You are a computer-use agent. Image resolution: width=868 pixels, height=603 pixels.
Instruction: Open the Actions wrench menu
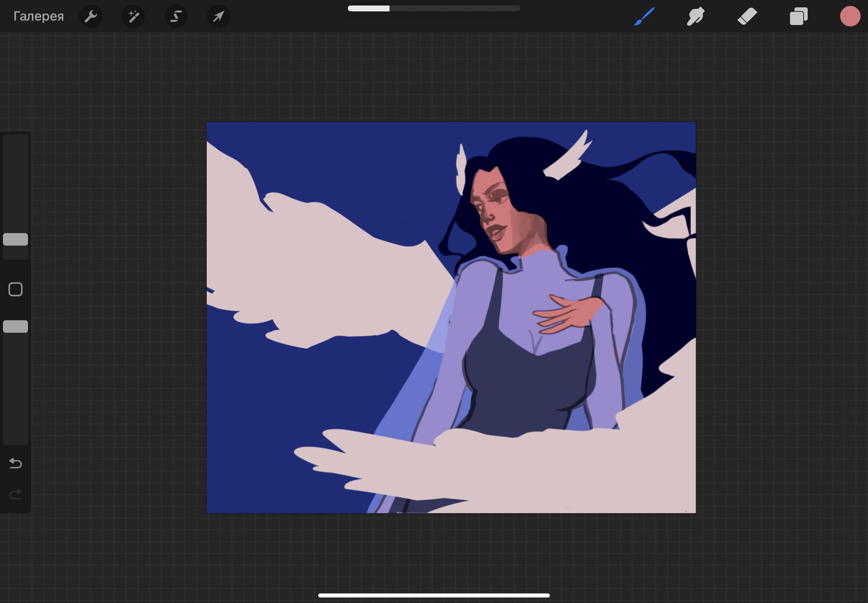[x=91, y=16]
